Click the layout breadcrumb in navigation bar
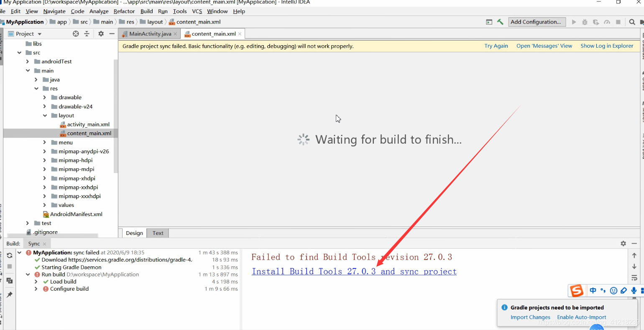Viewport: 644px width, 330px height. pyautogui.click(x=155, y=22)
